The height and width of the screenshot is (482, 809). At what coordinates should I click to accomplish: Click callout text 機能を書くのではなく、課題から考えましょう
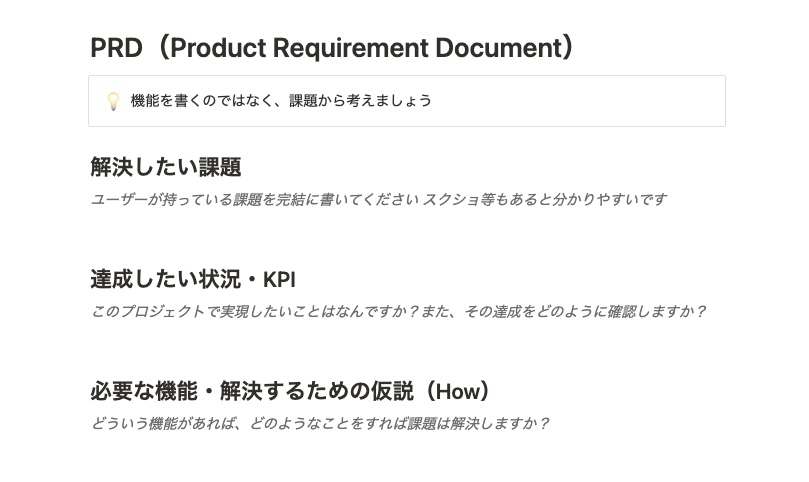[281, 101]
